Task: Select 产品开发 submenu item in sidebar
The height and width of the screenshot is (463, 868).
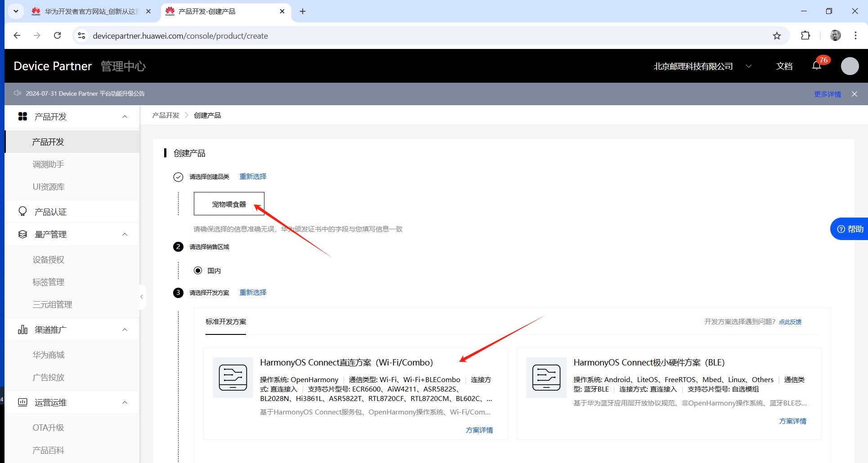Action: point(72,142)
